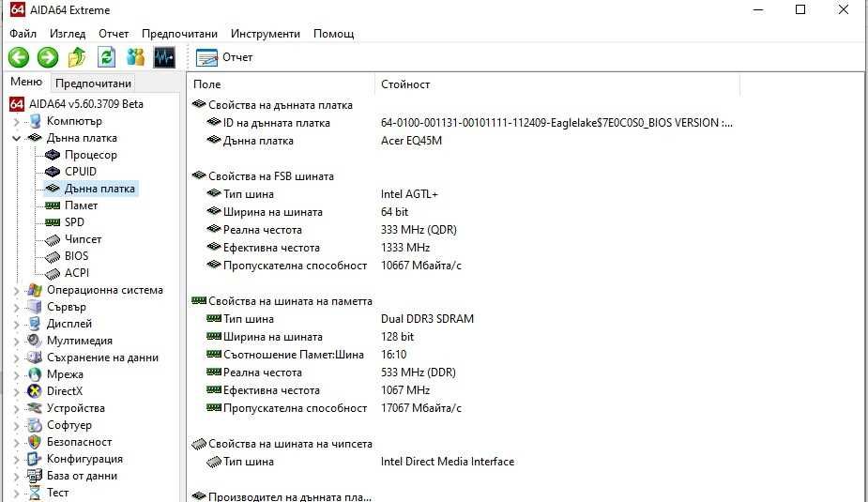Click the Стойност column header

click(557, 84)
